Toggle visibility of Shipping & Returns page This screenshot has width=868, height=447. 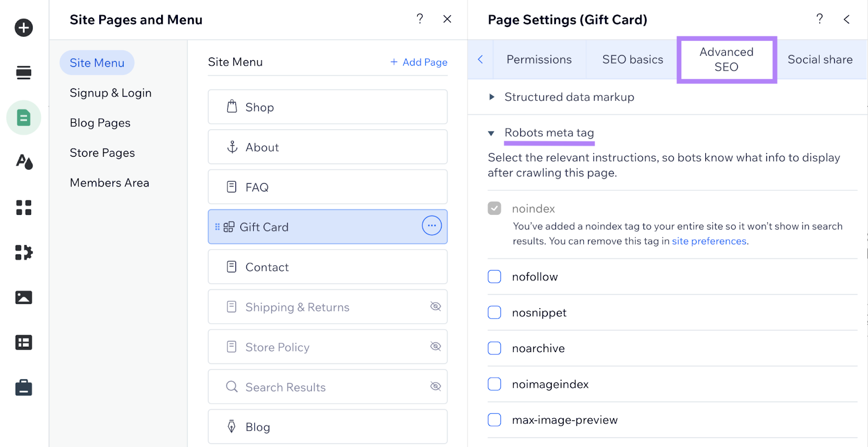[x=435, y=306]
